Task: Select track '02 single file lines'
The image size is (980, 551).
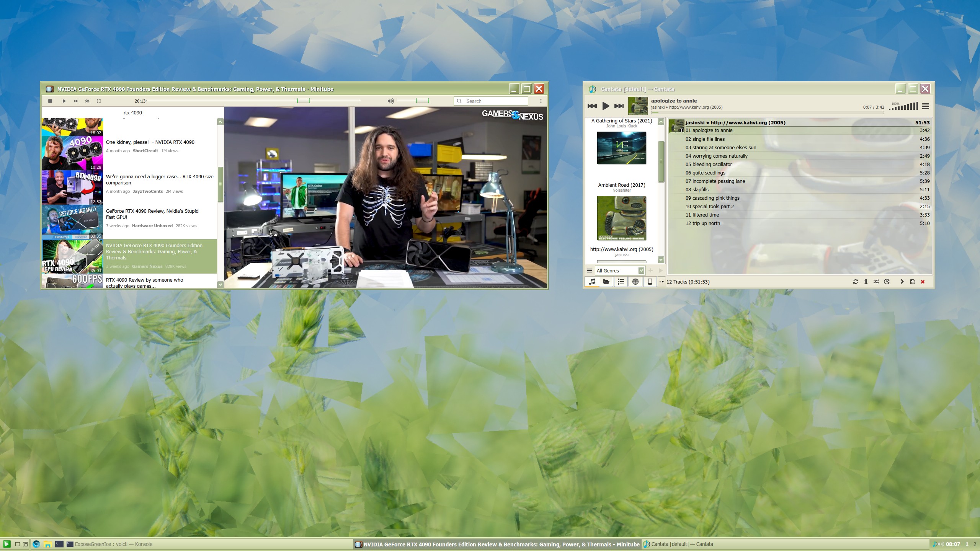Action: [800, 139]
